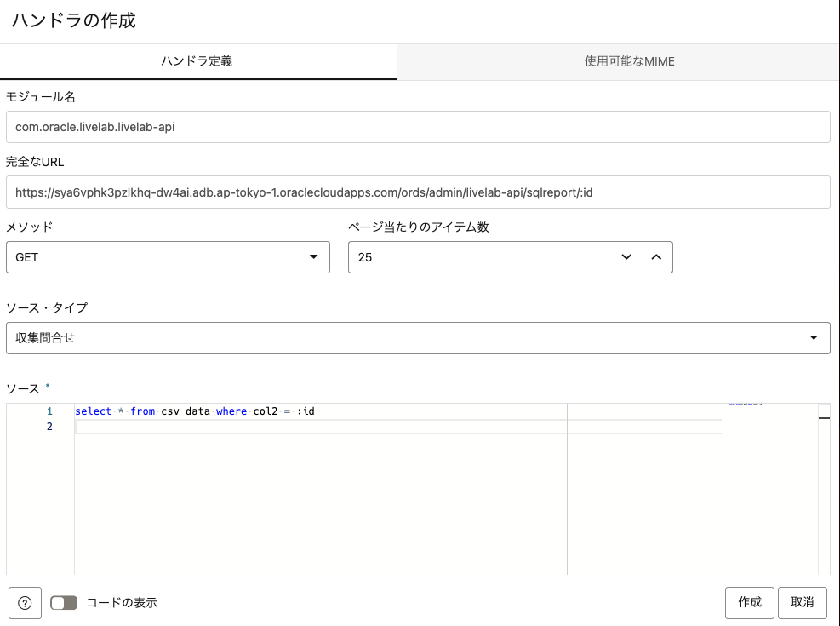The height and width of the screenshot is (626, 840).
Task: Open the メソッド GET dropdown
Action: point(168,257)
